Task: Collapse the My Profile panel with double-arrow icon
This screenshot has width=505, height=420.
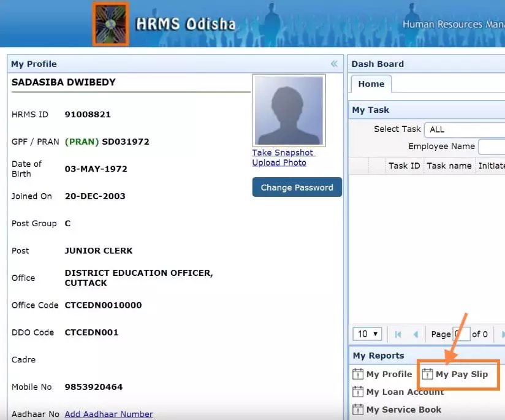Action: coord(334,64)
